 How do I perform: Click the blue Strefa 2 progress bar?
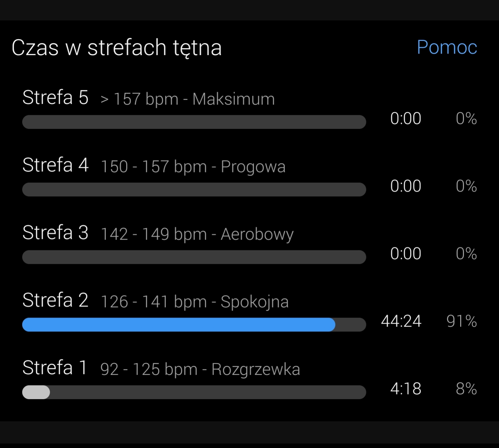(x=179, y=325)
